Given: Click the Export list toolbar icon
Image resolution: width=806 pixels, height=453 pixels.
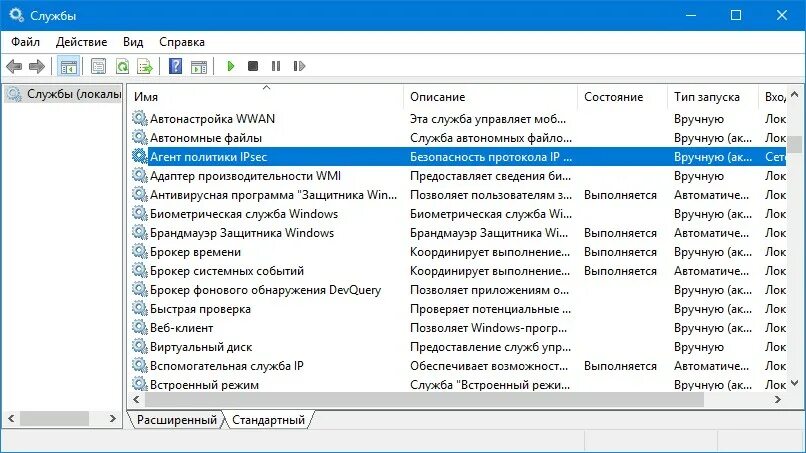Looking at the screenshot, I should point(145,66).
